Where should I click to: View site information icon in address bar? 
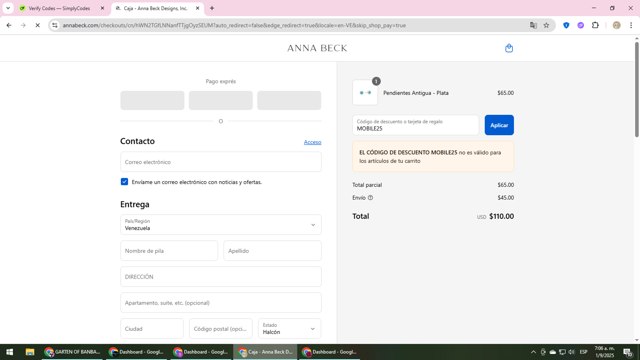(55, 25)
